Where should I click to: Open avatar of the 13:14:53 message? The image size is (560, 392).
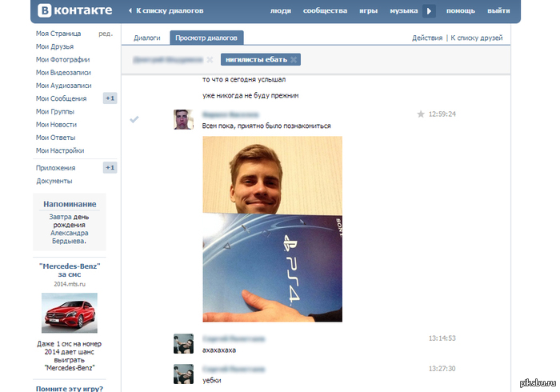(184, 344)
